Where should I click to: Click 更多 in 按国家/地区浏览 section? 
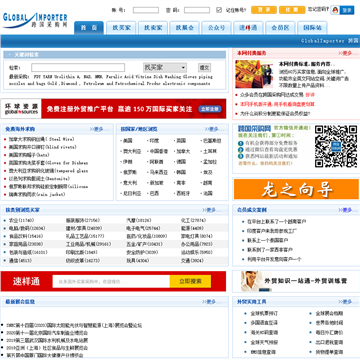coord(214,129)
